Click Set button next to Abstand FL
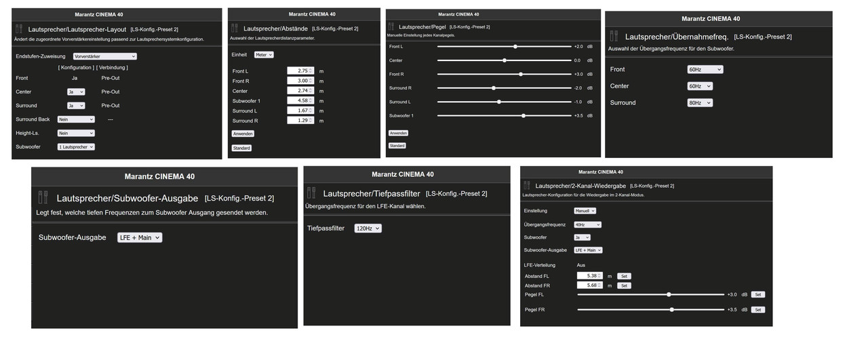868x341 pixels. 624,276
